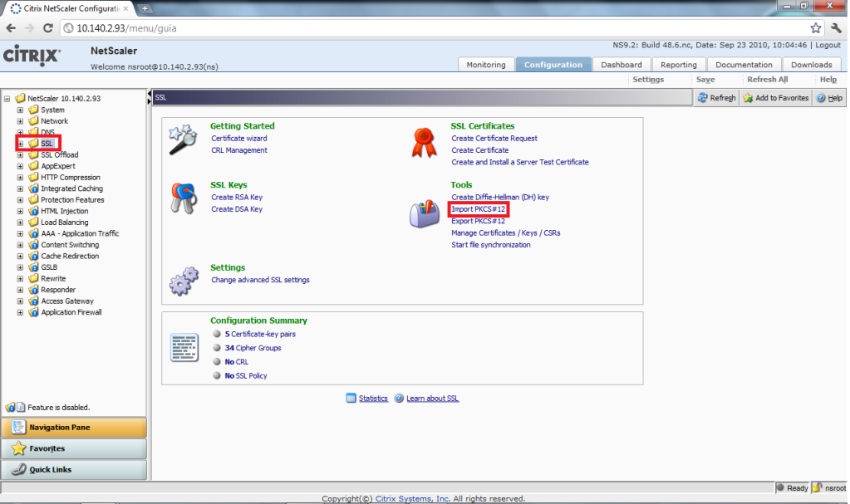Open the Certificate wizard link

coord(239,138)
